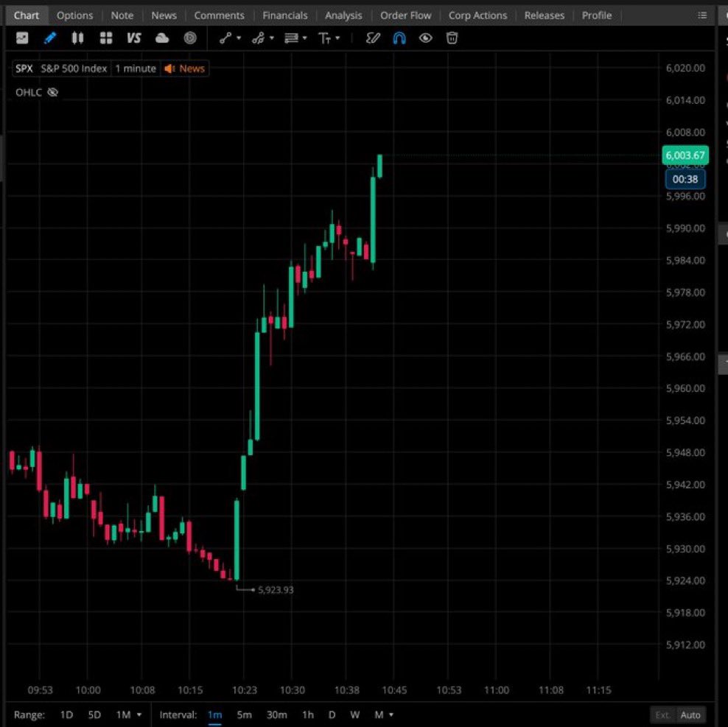The height and width of the screenshot is (727, 728).
Task: Open the candlestick chart type icon
Action: tap(77, 38)
